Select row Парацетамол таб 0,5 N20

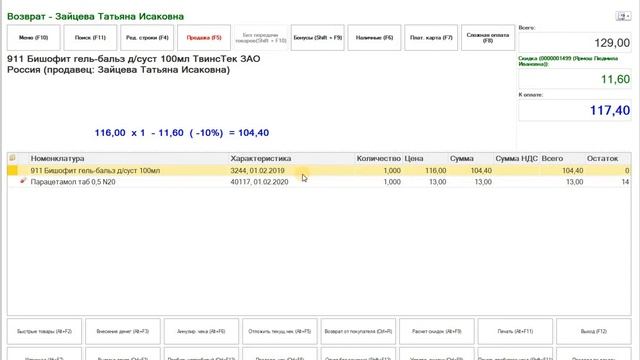click(x=319, y=182)
